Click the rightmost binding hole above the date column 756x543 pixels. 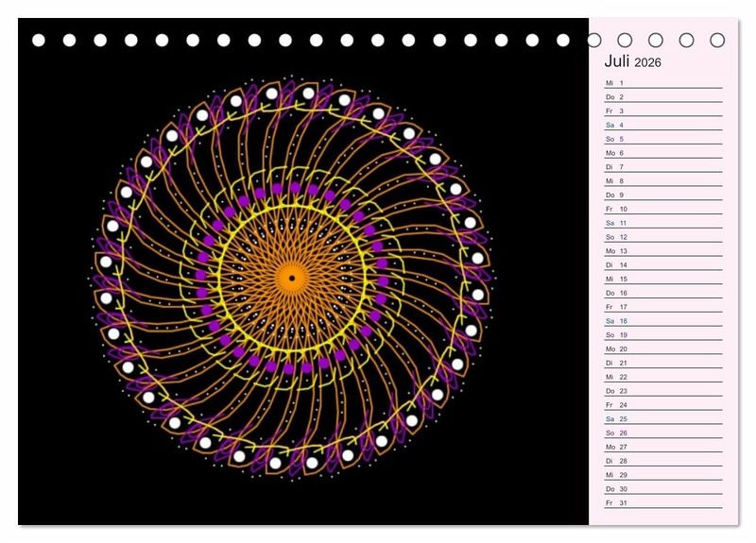coord(717,41)
